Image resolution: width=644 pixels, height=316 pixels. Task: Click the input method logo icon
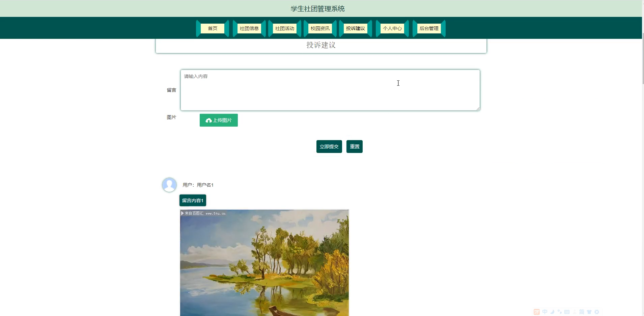pos(536,312)
